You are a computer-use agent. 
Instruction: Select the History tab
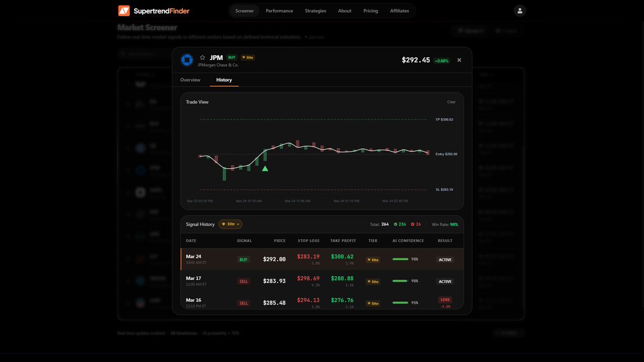coord(224,80)
